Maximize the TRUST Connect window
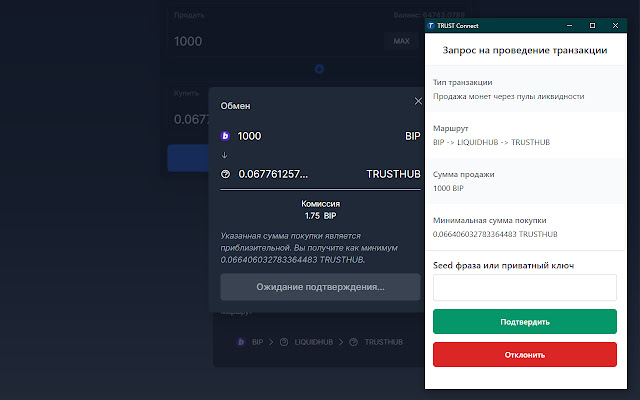The width and height of the screenshot is (640, 400). pos(592,26)
